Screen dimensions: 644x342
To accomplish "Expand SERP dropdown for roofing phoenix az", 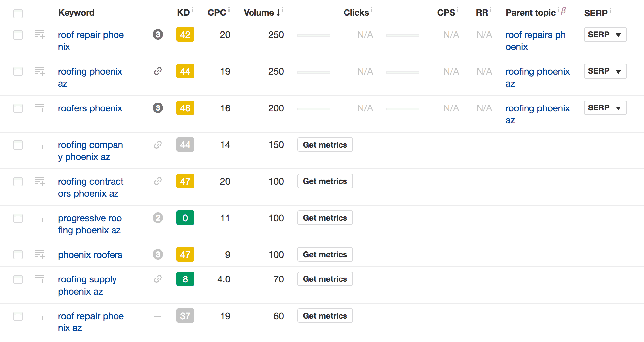I will pos(605,71).
